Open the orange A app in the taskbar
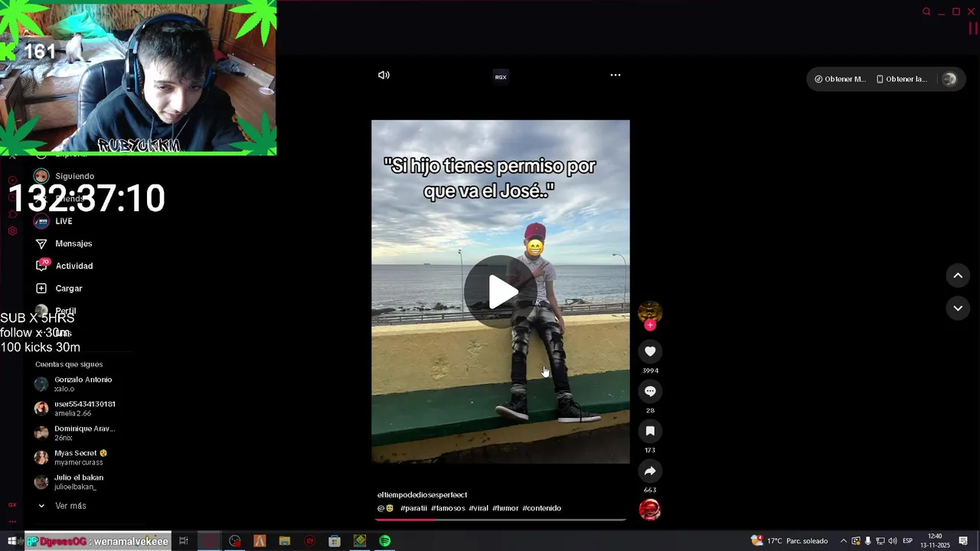 [x=260, y=541]
